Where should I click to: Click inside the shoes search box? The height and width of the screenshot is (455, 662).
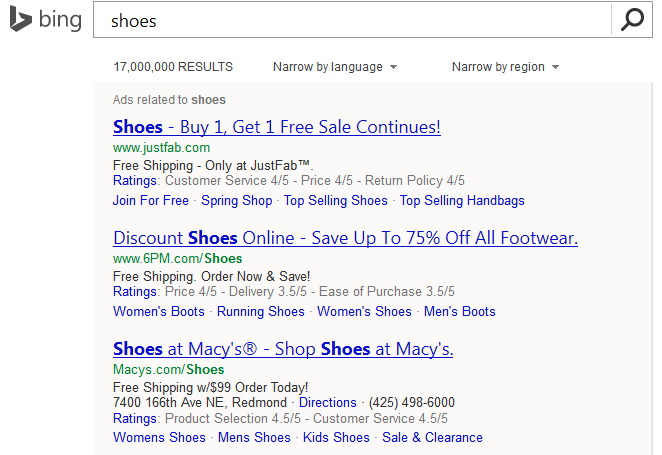point(350,20)
